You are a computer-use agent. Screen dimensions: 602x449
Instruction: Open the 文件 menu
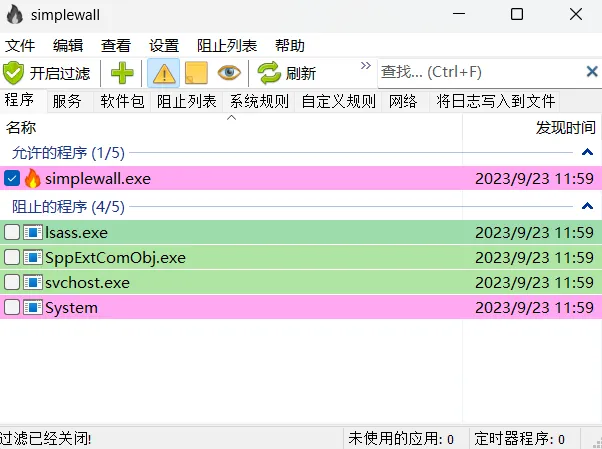[x=20, y=46]
